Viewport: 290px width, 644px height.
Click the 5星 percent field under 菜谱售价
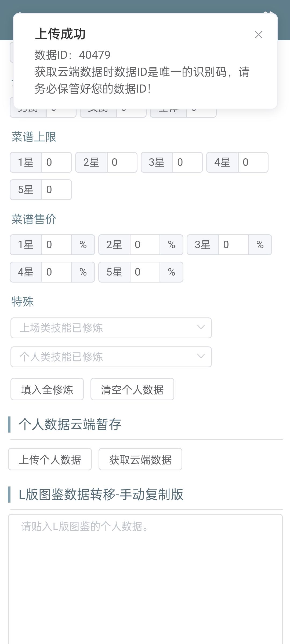(145, 272)
